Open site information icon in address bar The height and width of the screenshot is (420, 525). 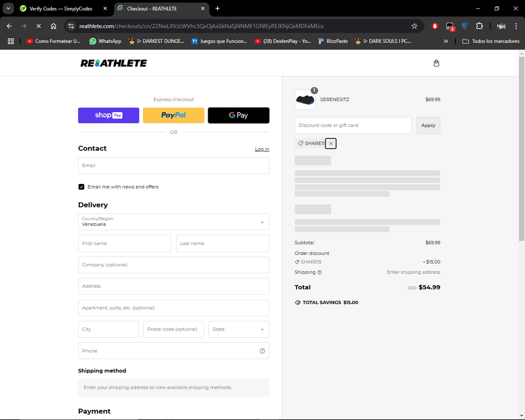pyautogui.click(x=71, y=26)
